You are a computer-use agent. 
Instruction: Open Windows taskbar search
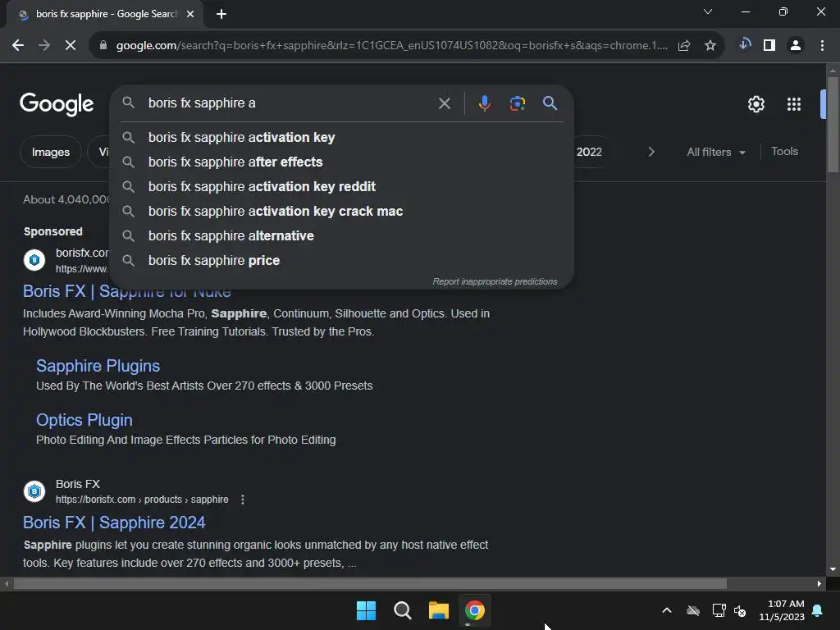[x=402, y=610]
